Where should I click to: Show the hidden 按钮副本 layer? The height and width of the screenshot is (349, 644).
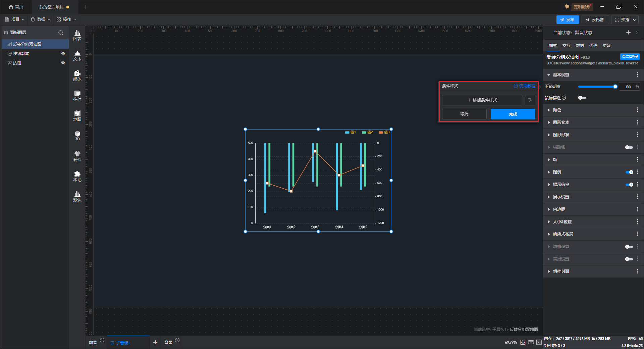[x=63, y=53]
